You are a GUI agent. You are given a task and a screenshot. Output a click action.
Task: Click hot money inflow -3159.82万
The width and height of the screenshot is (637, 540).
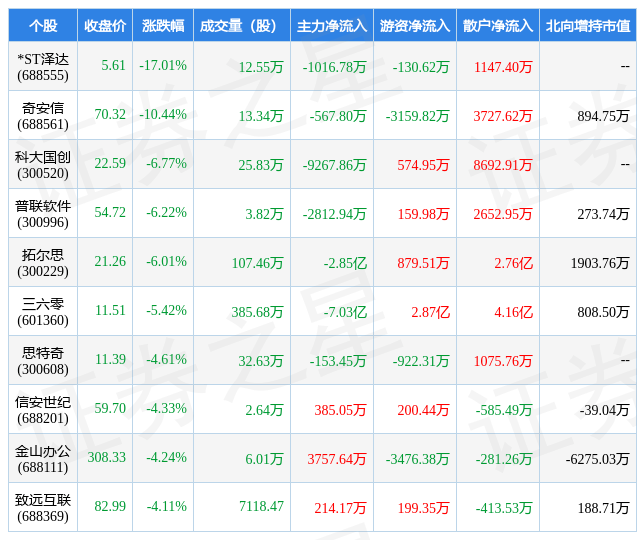click(x=417, y=116)
